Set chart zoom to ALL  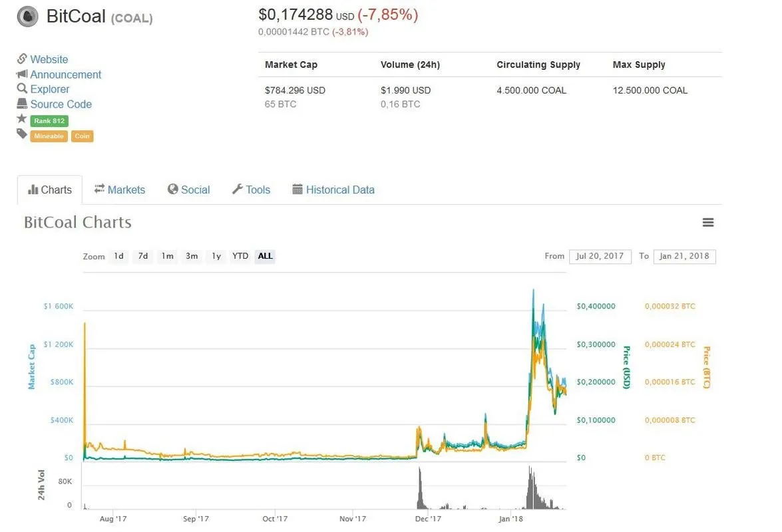click(x=265, y=256)
